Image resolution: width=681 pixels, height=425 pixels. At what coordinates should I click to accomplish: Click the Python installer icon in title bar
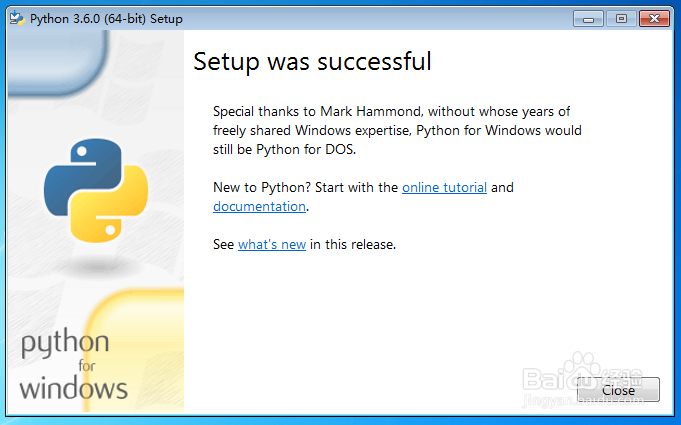tap(16, 18)
